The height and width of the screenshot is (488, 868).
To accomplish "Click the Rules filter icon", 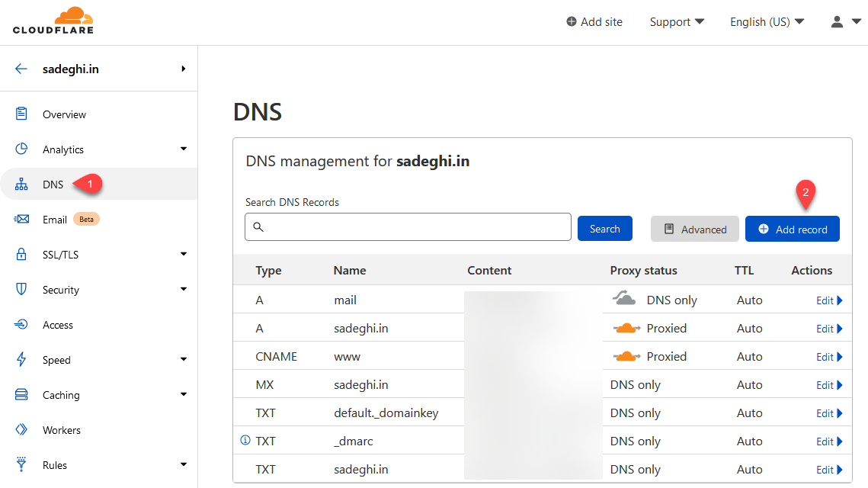I will [x=21, y=464].
